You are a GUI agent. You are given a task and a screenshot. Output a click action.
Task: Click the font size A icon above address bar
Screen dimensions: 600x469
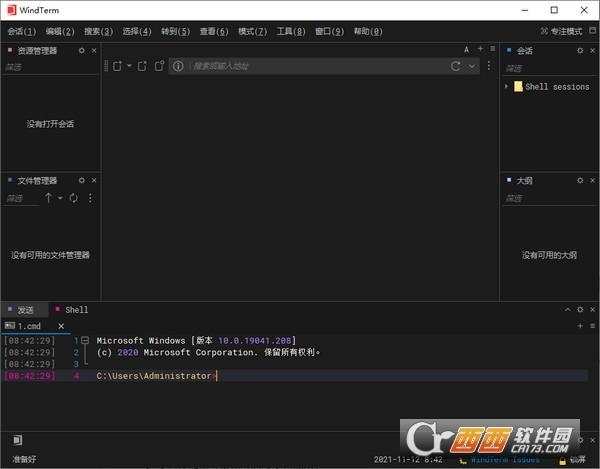[466, 49]
